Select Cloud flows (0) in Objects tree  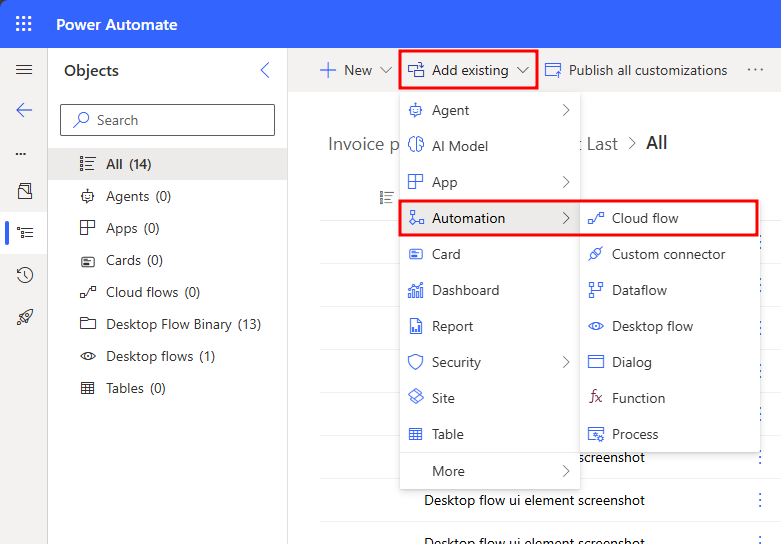click(167, 292)
